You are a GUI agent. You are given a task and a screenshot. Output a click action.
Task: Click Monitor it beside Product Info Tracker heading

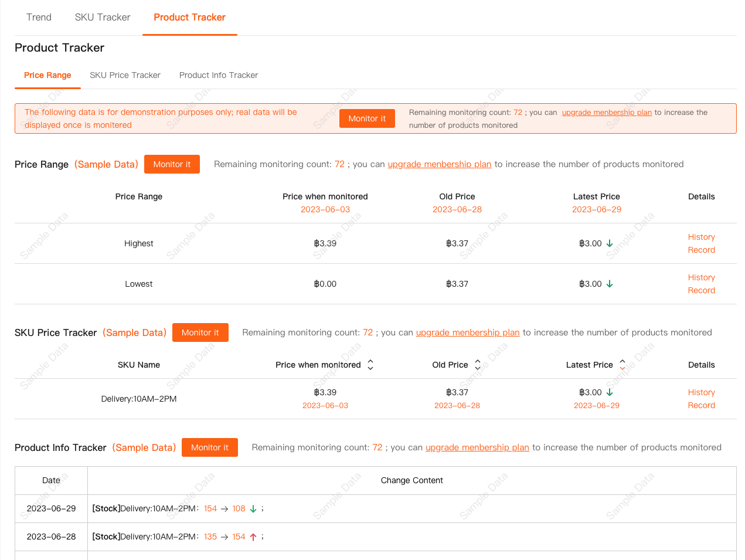[x=209, y=447]
